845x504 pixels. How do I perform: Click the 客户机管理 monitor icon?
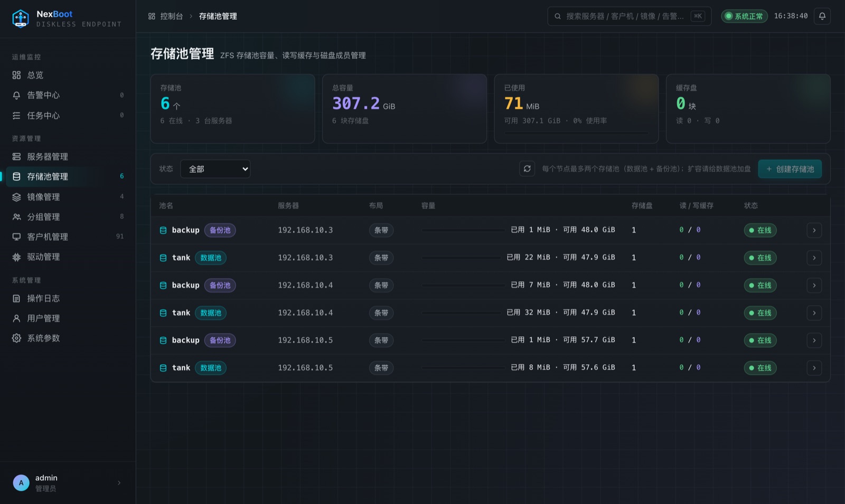(x=16, y=237)
